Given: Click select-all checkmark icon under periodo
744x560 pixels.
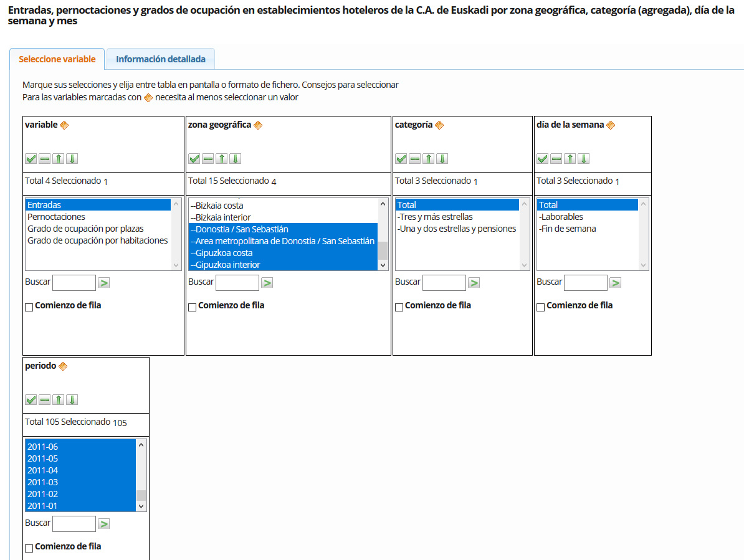Looking at the screenshot, I should point(31,400).
